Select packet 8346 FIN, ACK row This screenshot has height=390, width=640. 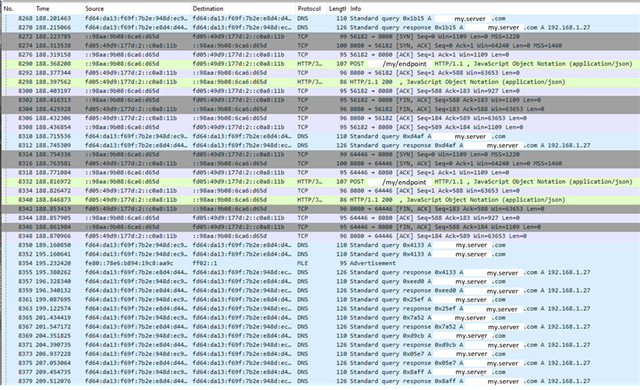coord(320,227)
